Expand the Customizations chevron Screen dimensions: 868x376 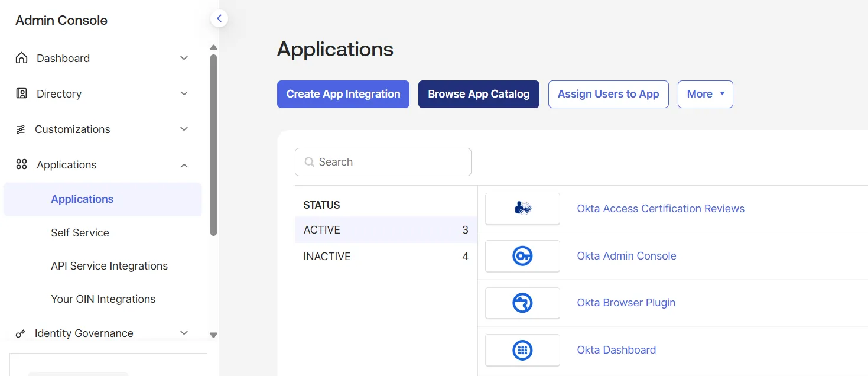click(184, 129)
